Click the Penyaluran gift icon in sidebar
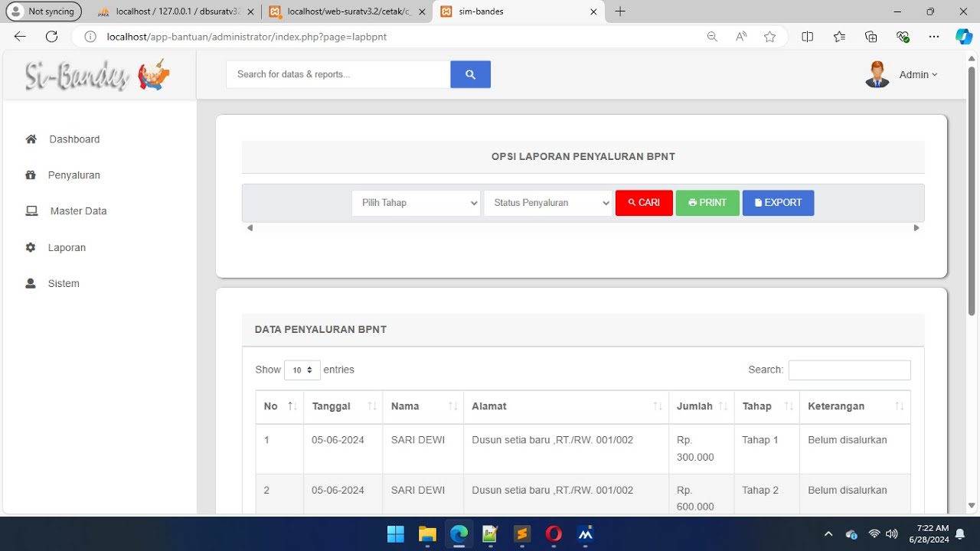Screen dimensions: 980x551 pyautogui.click(x=31, y=175)
